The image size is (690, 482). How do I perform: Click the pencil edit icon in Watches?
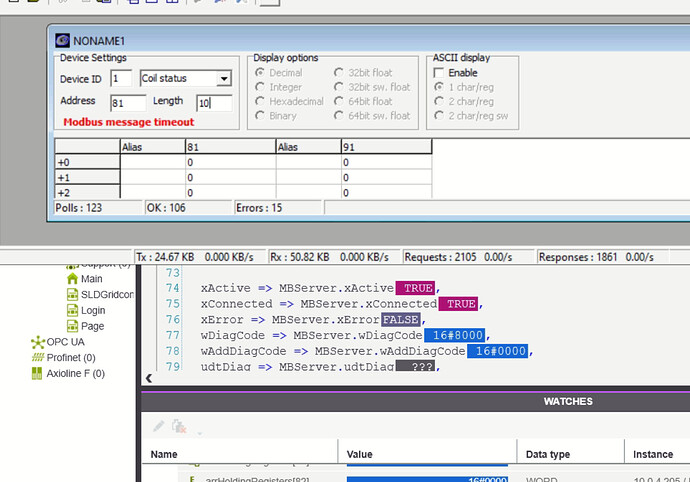tap(158, 426)
